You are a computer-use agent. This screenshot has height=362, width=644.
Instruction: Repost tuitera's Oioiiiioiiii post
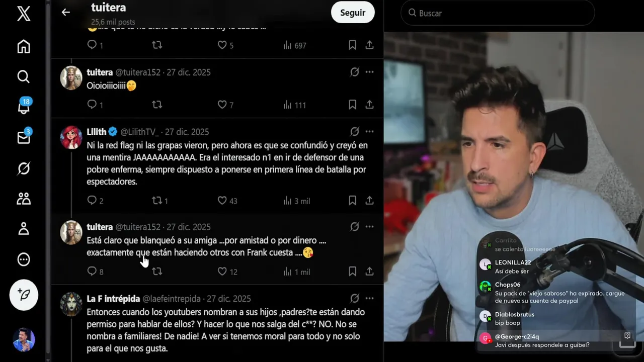[x=157, y=105]
